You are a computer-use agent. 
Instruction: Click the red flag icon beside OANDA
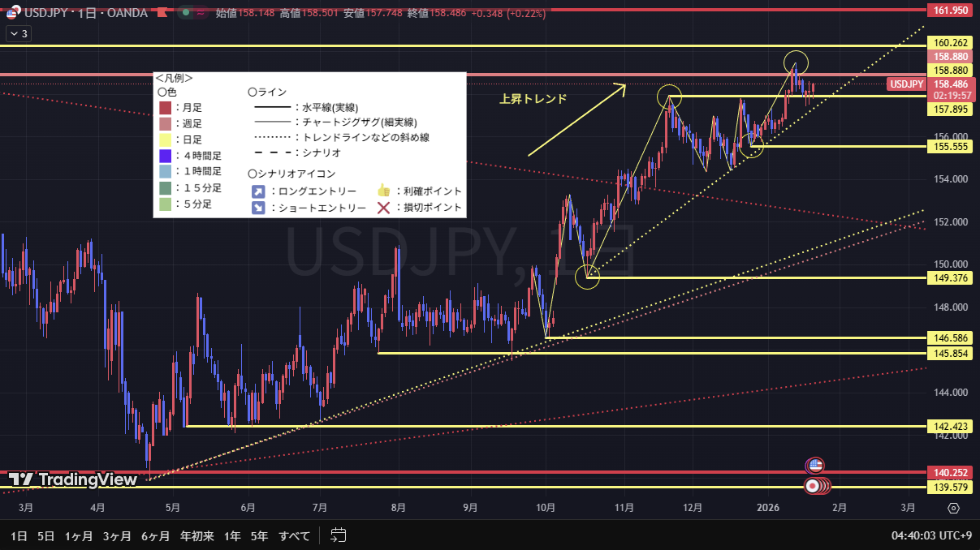pyautogui.click(x=166, y=13)
